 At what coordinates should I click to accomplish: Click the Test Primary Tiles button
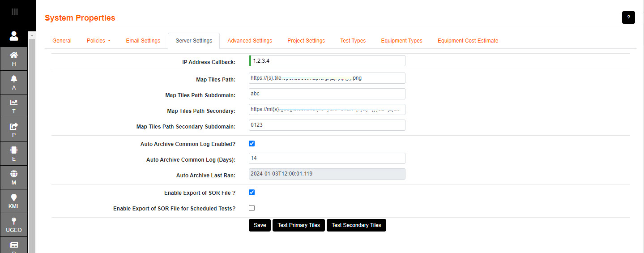299,225
